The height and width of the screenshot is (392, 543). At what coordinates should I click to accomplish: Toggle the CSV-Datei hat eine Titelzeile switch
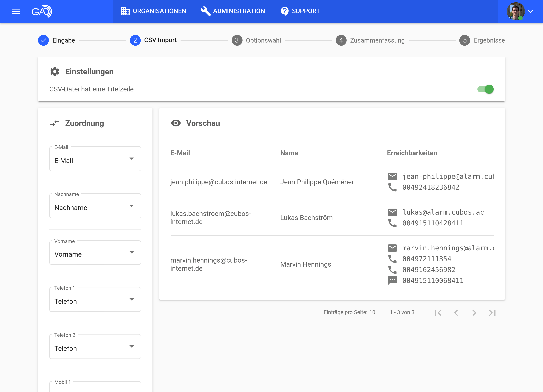486,89
